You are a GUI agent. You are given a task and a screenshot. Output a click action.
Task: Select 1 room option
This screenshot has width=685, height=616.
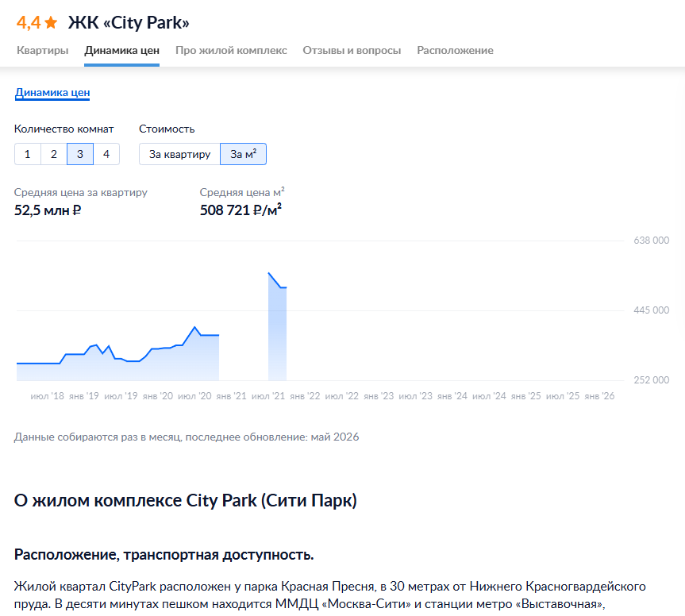[28, 154]
